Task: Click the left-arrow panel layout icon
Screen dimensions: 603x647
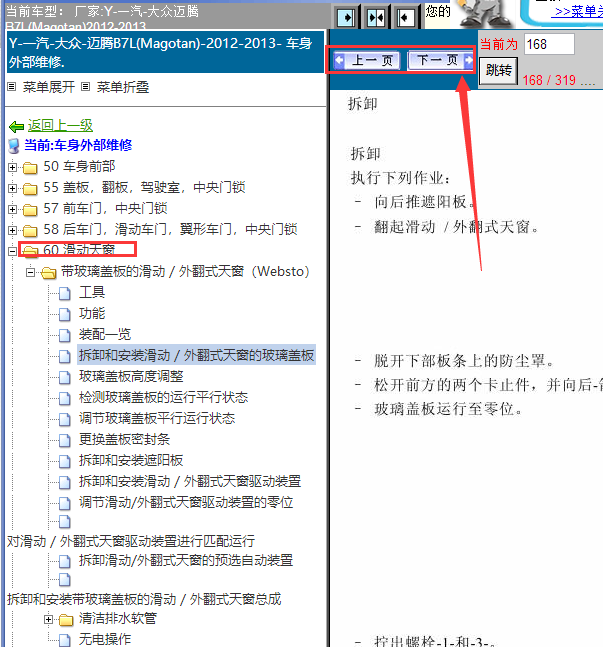Action: point(405,18)
